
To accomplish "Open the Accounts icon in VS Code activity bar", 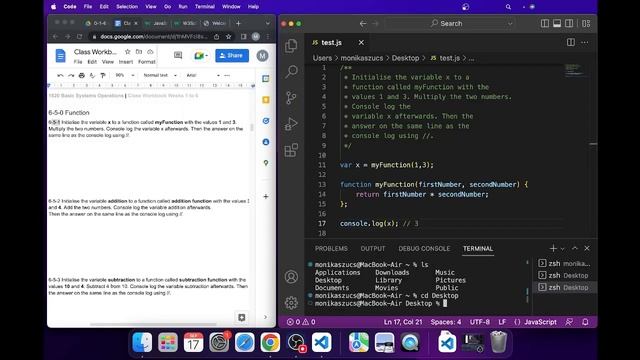I will [291, 277].
